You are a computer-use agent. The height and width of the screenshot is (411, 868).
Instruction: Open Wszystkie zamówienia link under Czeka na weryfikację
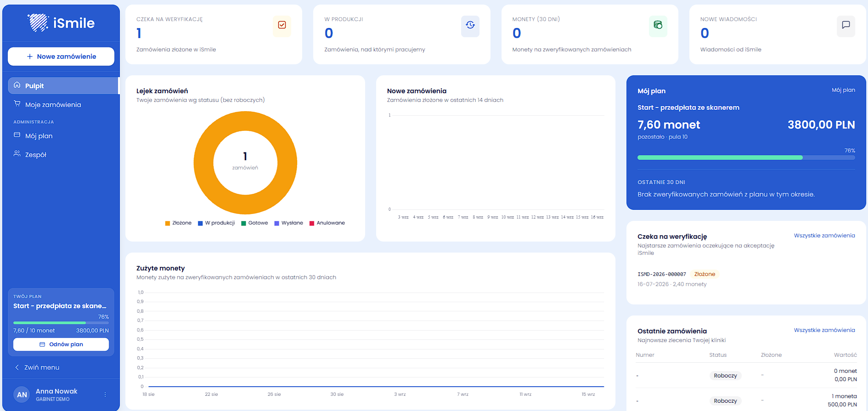pos(824,236)
